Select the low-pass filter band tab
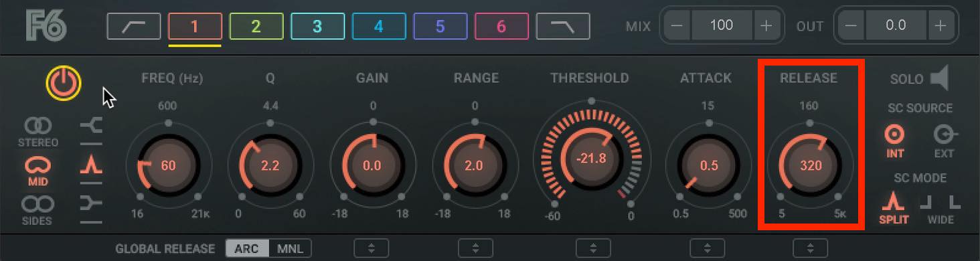Image resolution: width=980 pixels, height=261 pixels. point(563,26)
